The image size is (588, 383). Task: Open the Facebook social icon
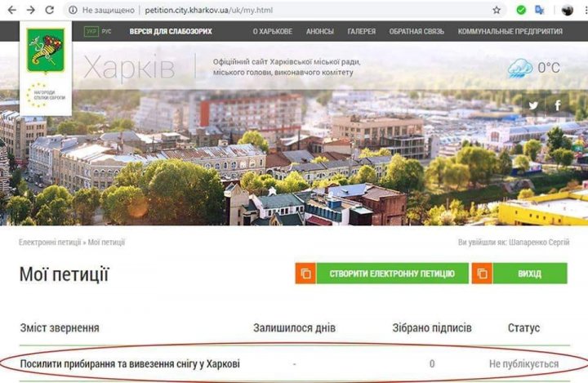(558, 105)
